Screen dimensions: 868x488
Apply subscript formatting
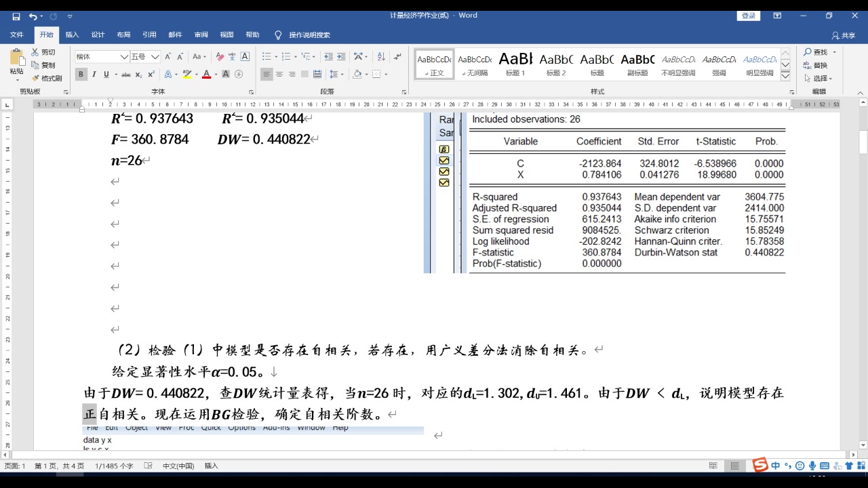click(x=138, y=75)
